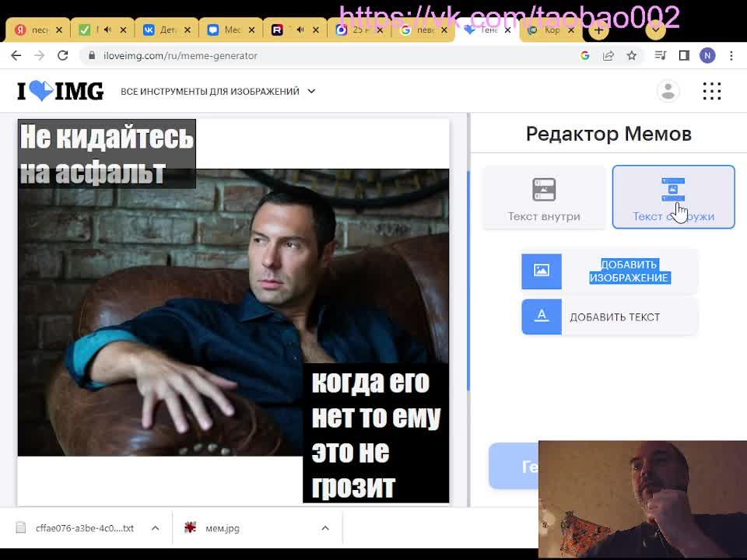Select the bottom black meme text box
747x560 pixels.
click(x=376, y=433)
